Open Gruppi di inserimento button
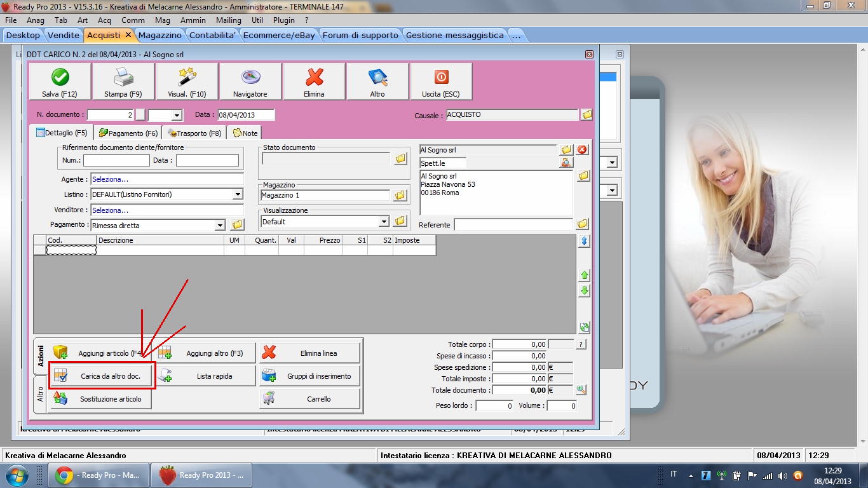Screen dimensions: 868x488 (x=309, y=376)
